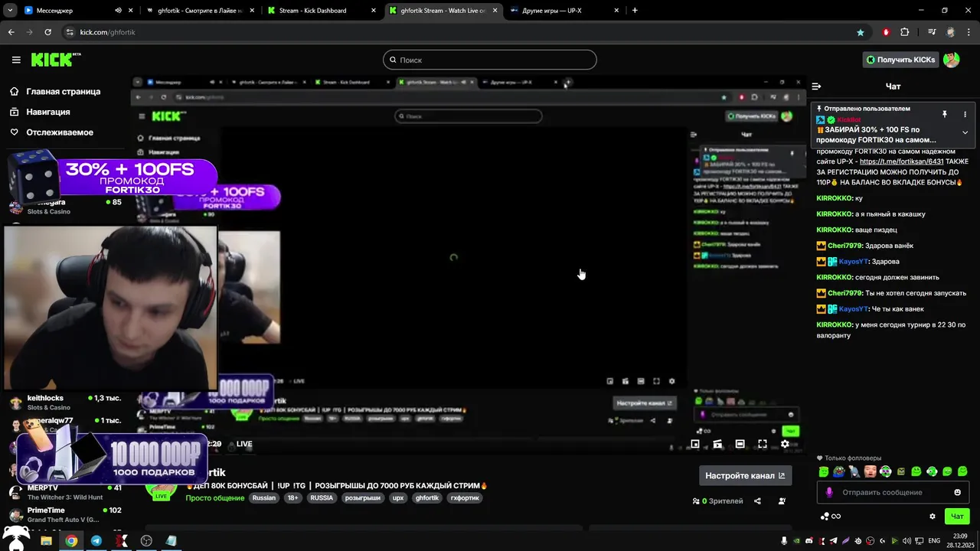
Task: Open Chrome three-dot menu
Action: 969,32
